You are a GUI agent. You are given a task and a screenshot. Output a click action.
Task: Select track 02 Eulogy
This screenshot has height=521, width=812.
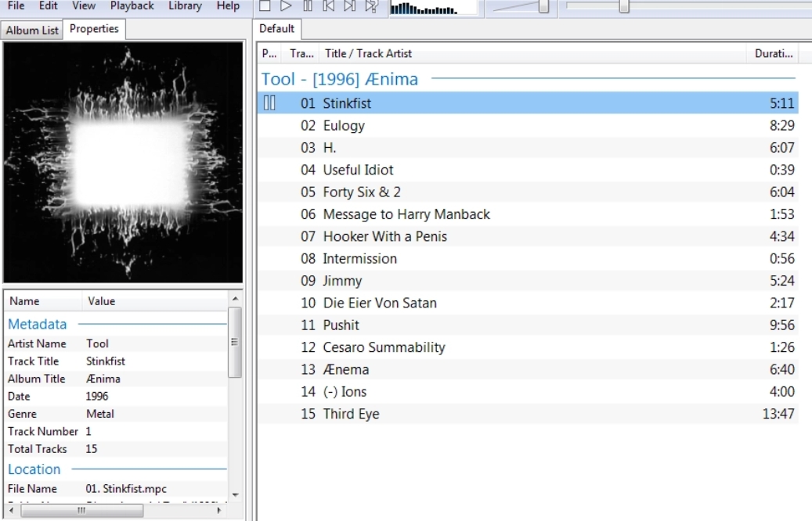click(529, 125)
